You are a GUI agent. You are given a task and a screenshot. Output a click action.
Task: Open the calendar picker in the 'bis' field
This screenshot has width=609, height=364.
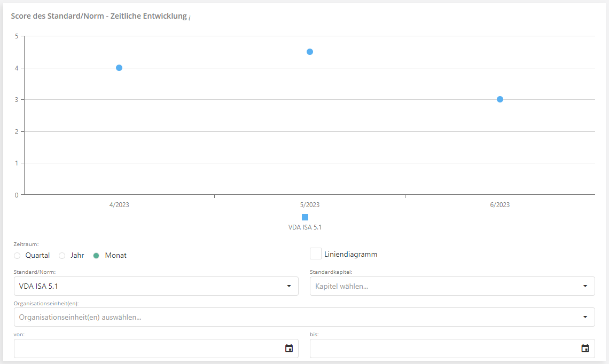pos(585,349)
